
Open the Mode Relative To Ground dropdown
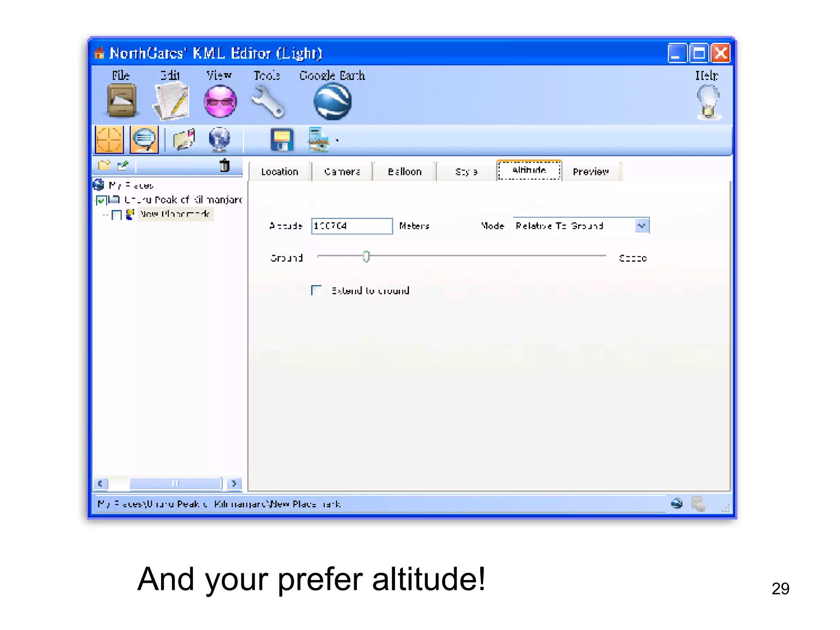point(581,226)
